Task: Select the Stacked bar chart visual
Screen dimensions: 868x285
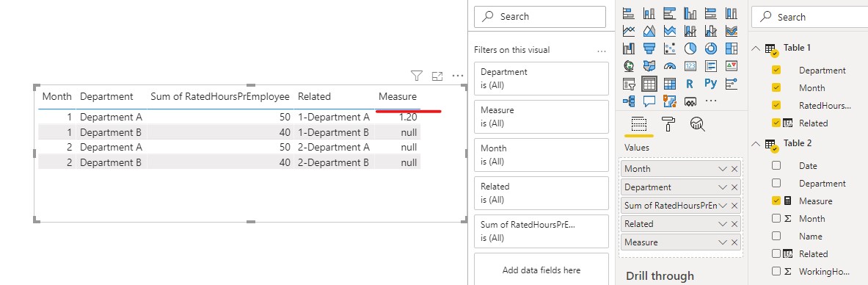Action: tap(629, 12)
